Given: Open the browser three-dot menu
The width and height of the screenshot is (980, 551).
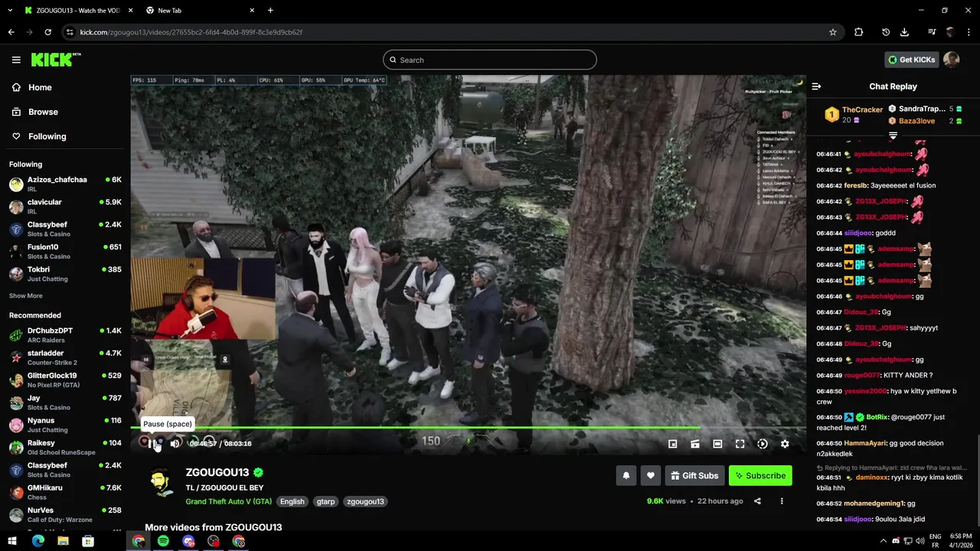Looking at the screenshot, I should coord(969,32).
